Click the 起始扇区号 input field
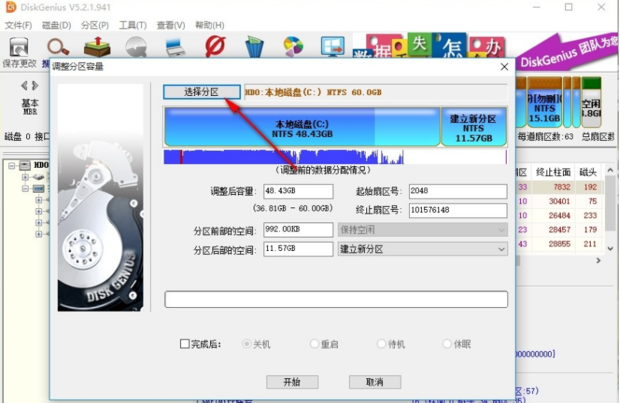This screenshot has width=620, height=403. point(458,191)
